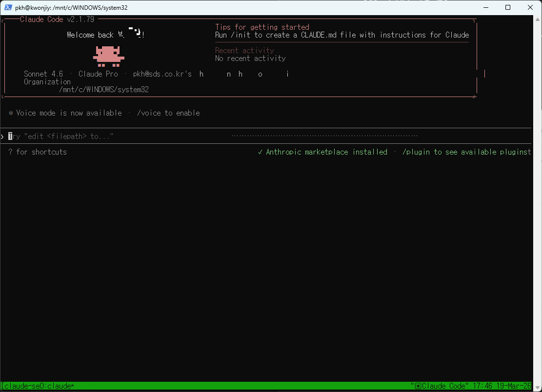The image size is (542, 392).
Task: Click the Claude pixel mascot logo
Action: pyautogui.click(x=108, y=56)
